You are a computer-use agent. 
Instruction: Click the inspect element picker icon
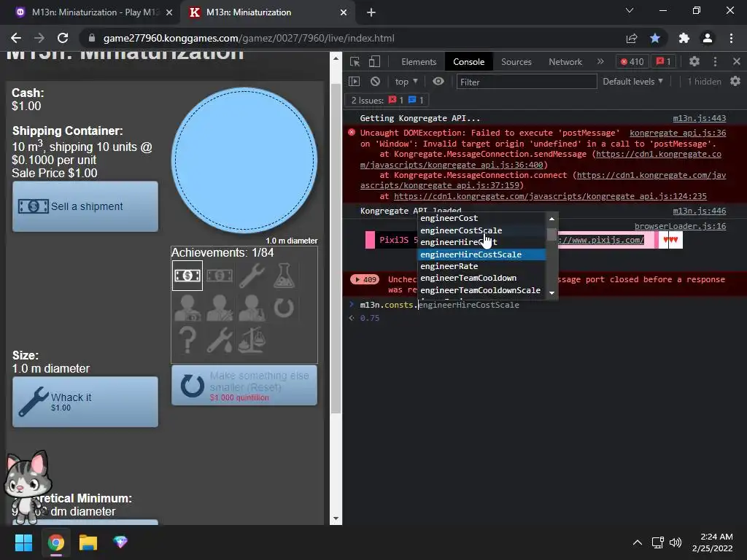pyautogui.click(x=355, y=61)
